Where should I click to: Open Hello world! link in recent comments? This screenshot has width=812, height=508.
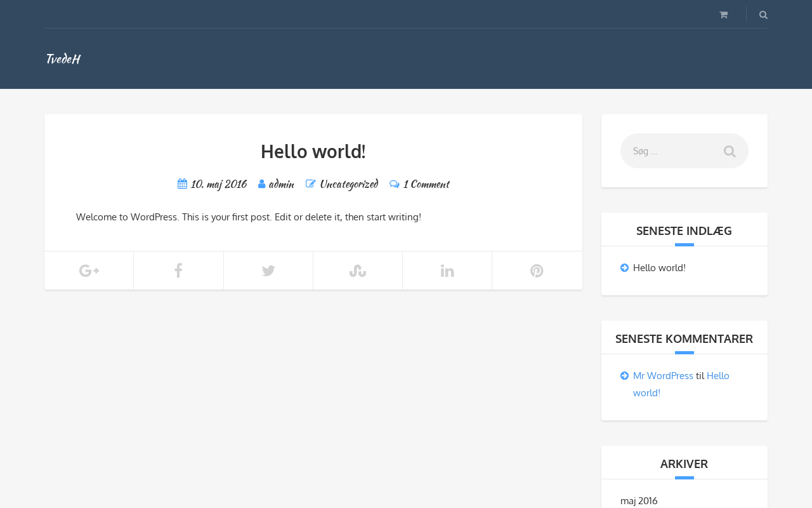click(717, 376)
